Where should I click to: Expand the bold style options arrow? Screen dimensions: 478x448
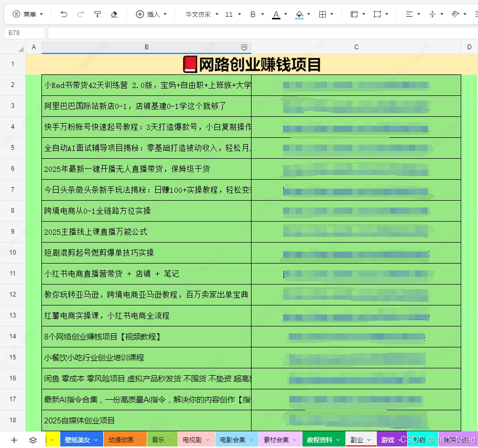coord(263,14)
